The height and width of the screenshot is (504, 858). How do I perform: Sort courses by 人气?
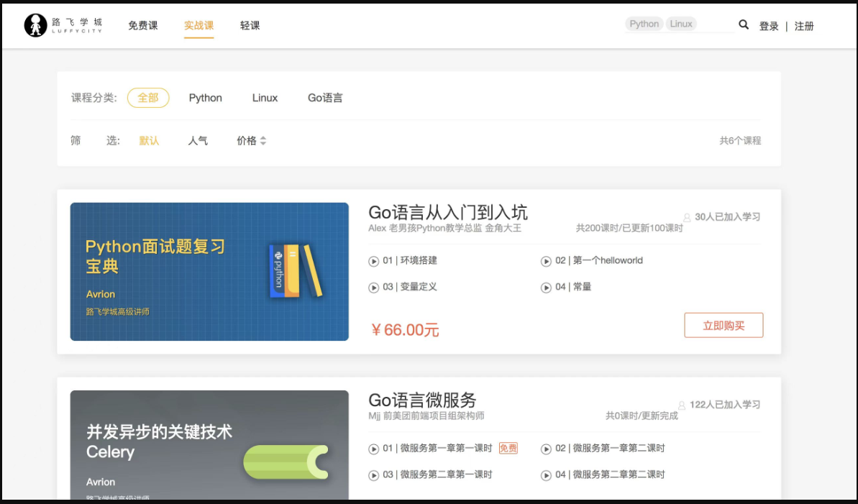coord(198,141)
